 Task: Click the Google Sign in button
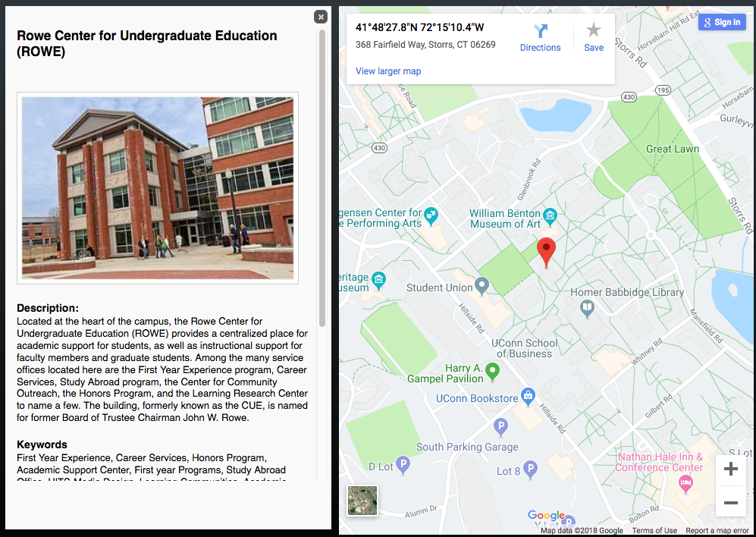coord(722,22)
